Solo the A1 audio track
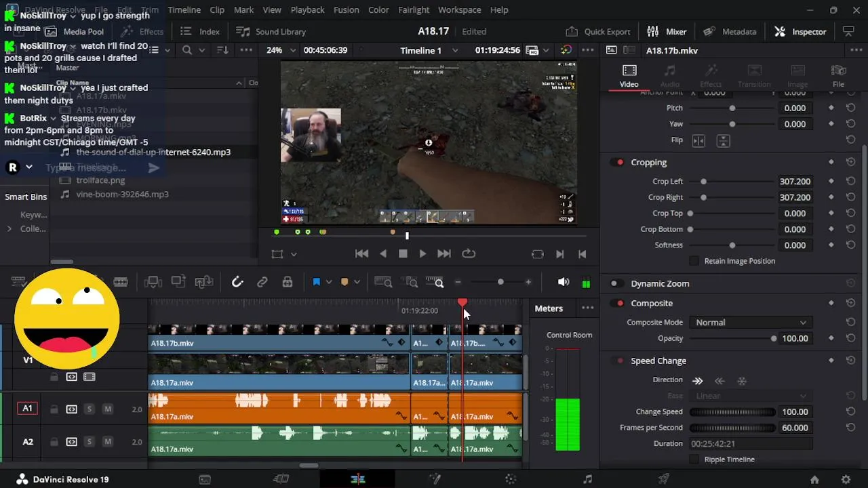The height and width of the screenshot is (488, 868). 89,409
